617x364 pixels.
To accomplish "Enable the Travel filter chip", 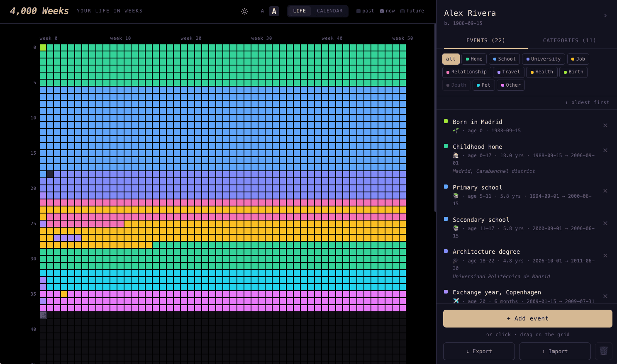I will (x=508, y=72).
